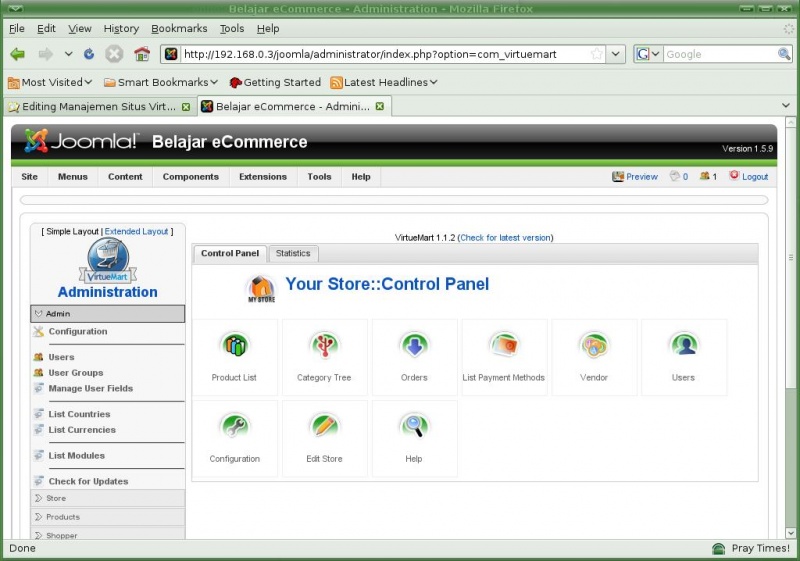Screen dimensions: 800x561
Task: Click the Google search magnifier icon
Action: click(x=784, y=54)
